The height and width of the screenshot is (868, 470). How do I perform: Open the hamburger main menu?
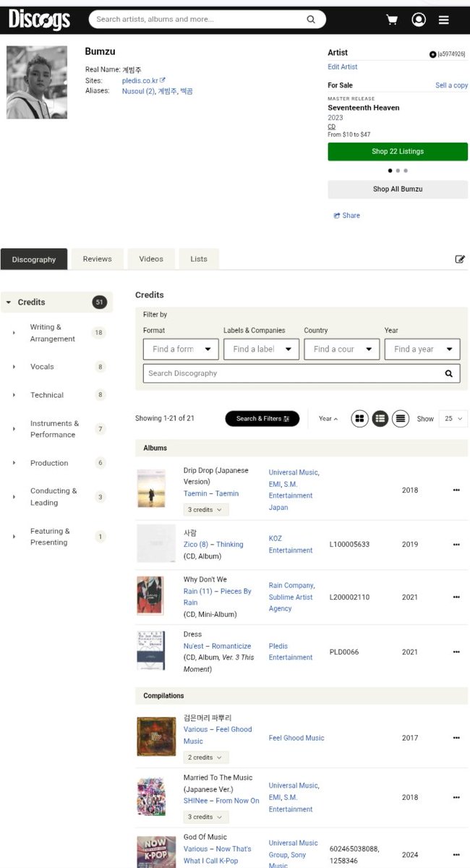tap(444, 20)
